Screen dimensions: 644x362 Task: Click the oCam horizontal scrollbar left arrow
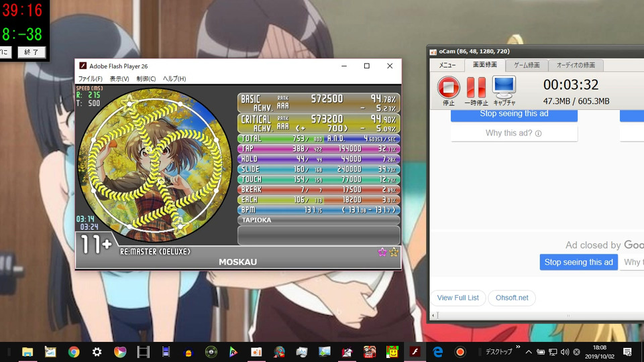433,316
